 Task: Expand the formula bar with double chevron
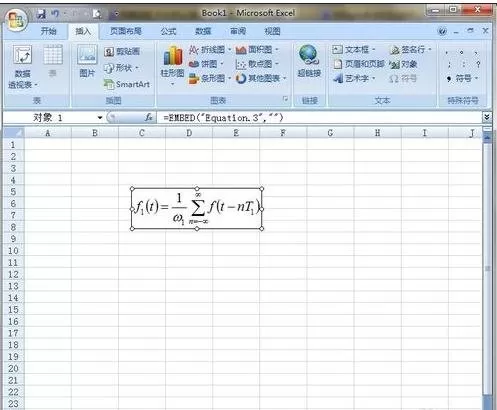[487, 117]
